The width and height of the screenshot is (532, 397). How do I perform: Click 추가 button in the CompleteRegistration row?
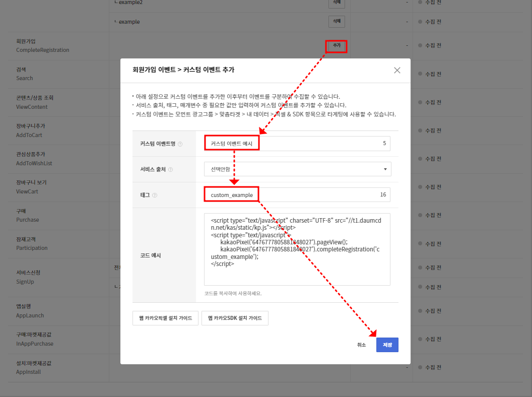(337, 45)
